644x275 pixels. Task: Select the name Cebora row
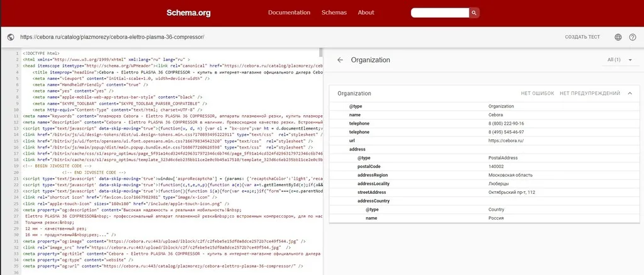pyautogui.click(x=483, y=115)
